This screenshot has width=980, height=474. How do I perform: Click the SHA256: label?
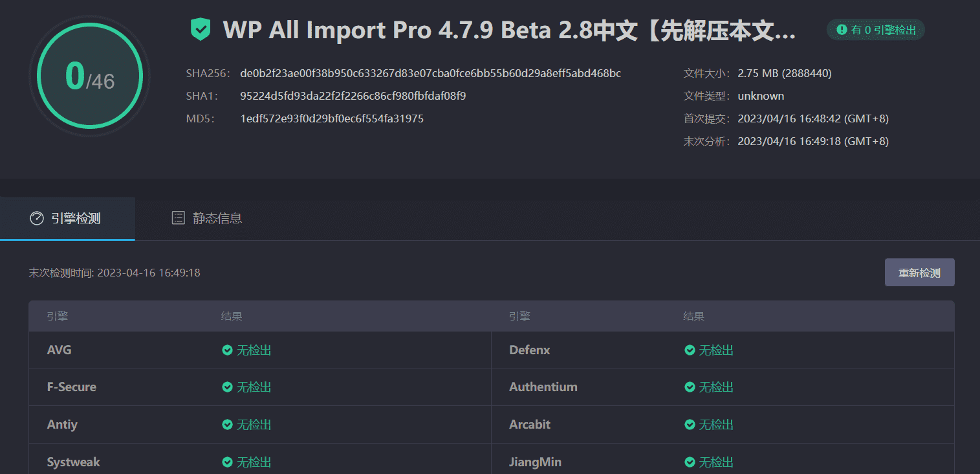pyautogui.click(x=208, y=73)
